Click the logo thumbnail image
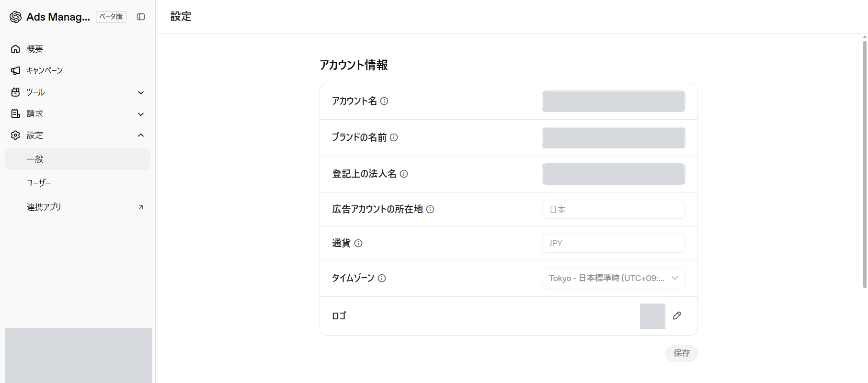This screenshot has height=383, width=868. click(x=652, y=316)
